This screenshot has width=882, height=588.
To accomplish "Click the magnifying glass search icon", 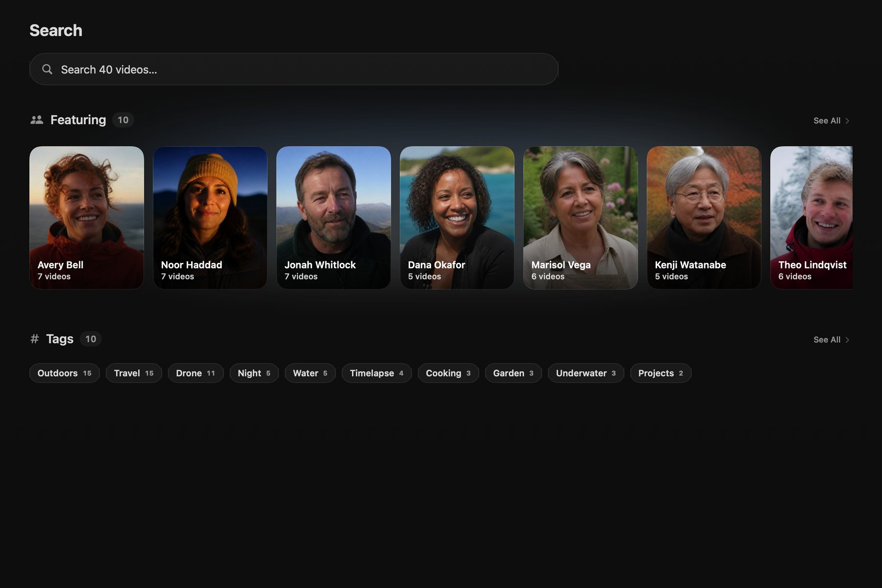I will [x=47, y=69].
